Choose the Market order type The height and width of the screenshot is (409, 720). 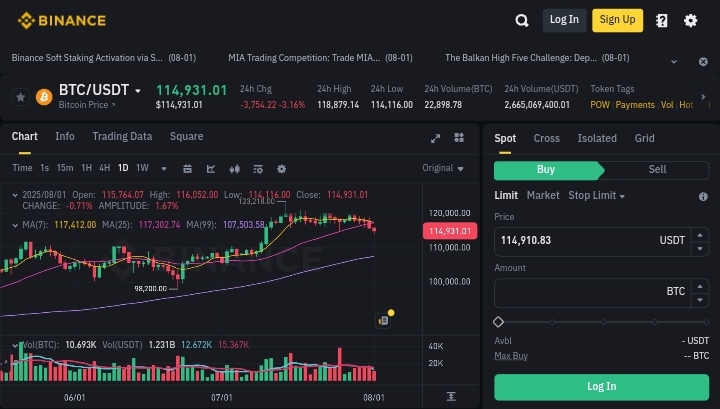coord(543,196)
